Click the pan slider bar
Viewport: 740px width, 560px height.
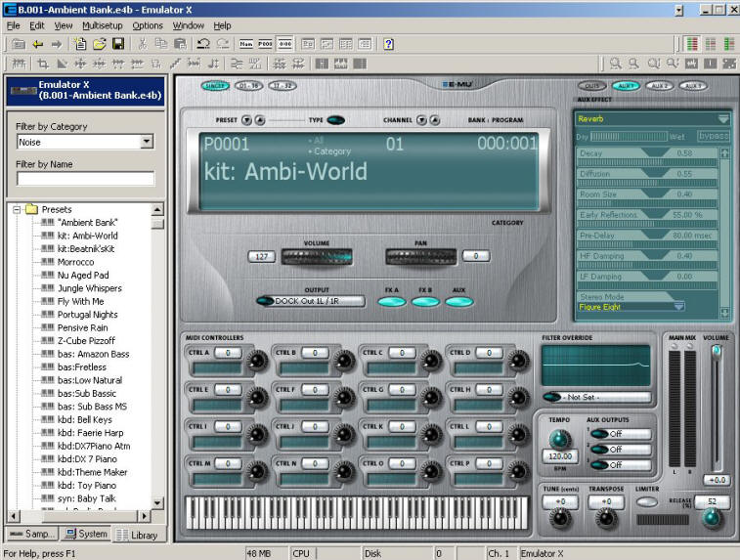(x=421, y=257)
